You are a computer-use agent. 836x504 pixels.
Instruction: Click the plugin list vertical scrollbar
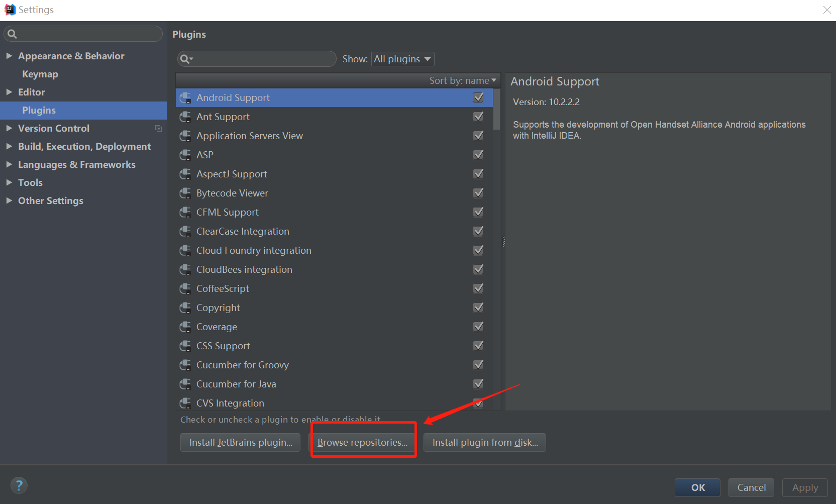click(497, 110)
